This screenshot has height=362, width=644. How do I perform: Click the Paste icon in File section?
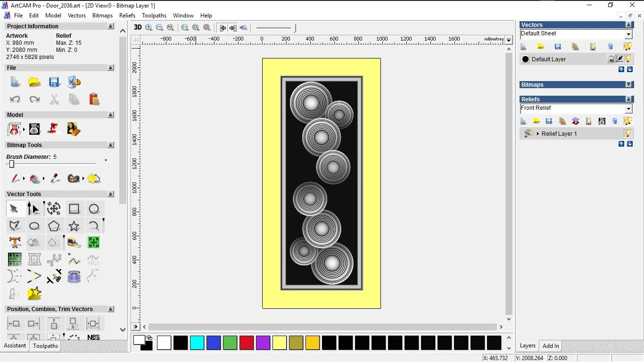point(94,99)
